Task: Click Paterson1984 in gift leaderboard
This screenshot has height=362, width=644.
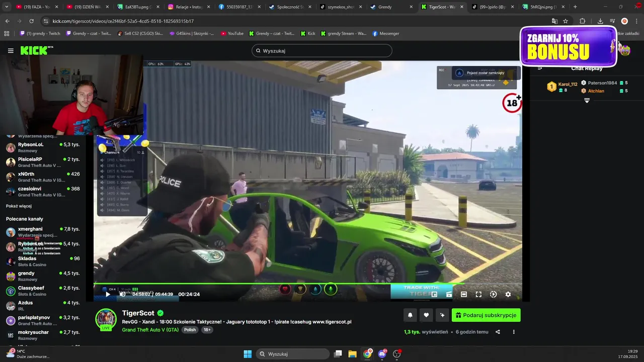Action: pos(602,83)
